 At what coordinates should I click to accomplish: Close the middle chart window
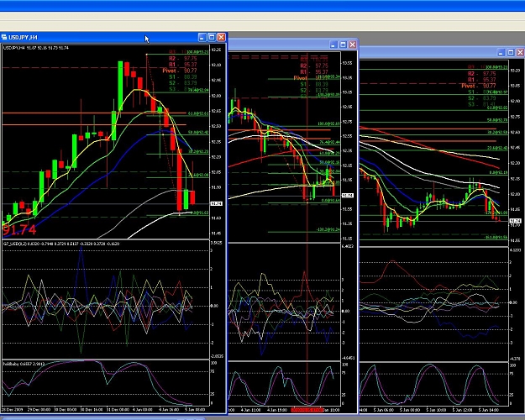click(353, 45)
